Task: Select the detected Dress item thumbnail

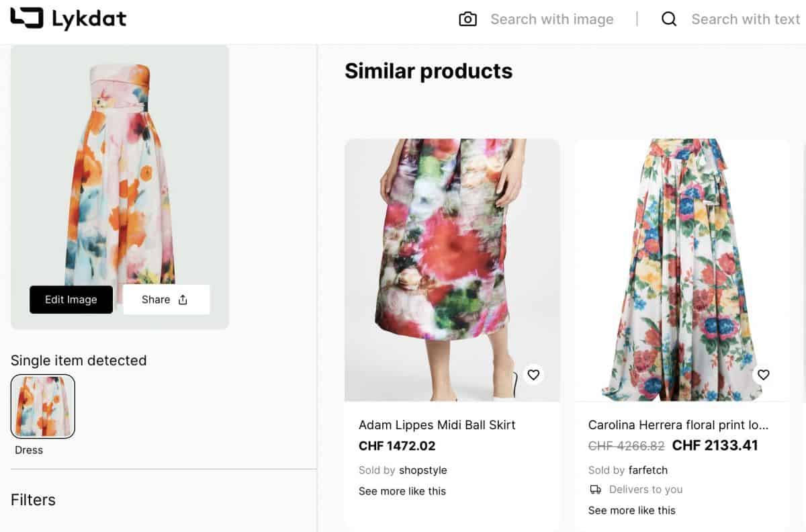Action: tap(42, 406)
